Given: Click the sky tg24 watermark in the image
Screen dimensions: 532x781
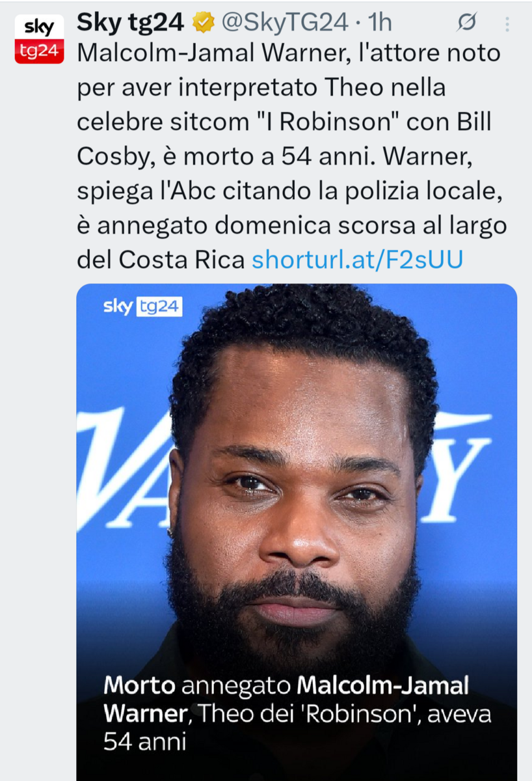Looking at the screenshot, I should (x=142, y=307).
